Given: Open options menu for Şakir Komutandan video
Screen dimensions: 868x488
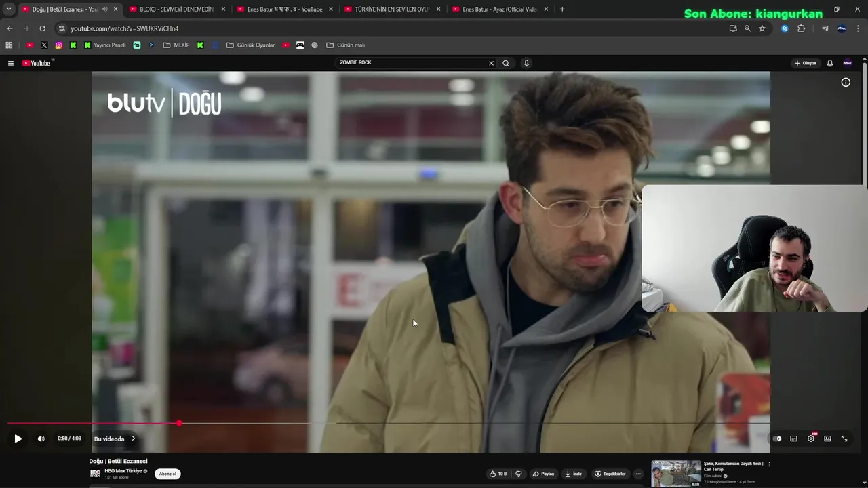Looking at the screenshot, I should click(769, 464).
